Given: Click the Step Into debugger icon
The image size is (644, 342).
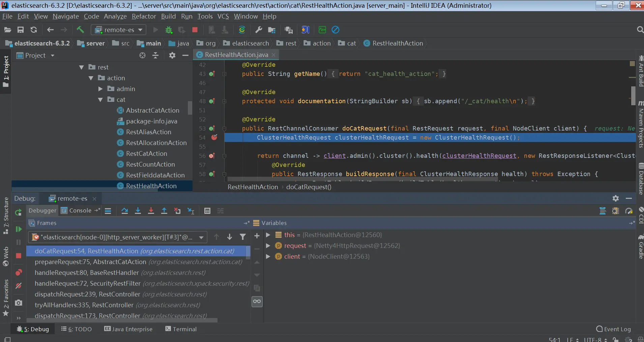Looking at the screenshot, I should (x=138, y=211).
